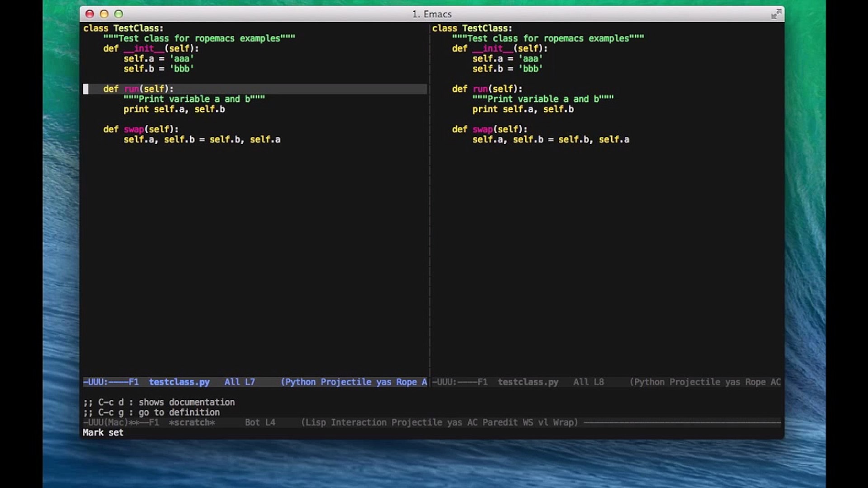Click the block cursor on highlighted line
This screenshot has height=488, width=868.
click(x=86, y=89)
